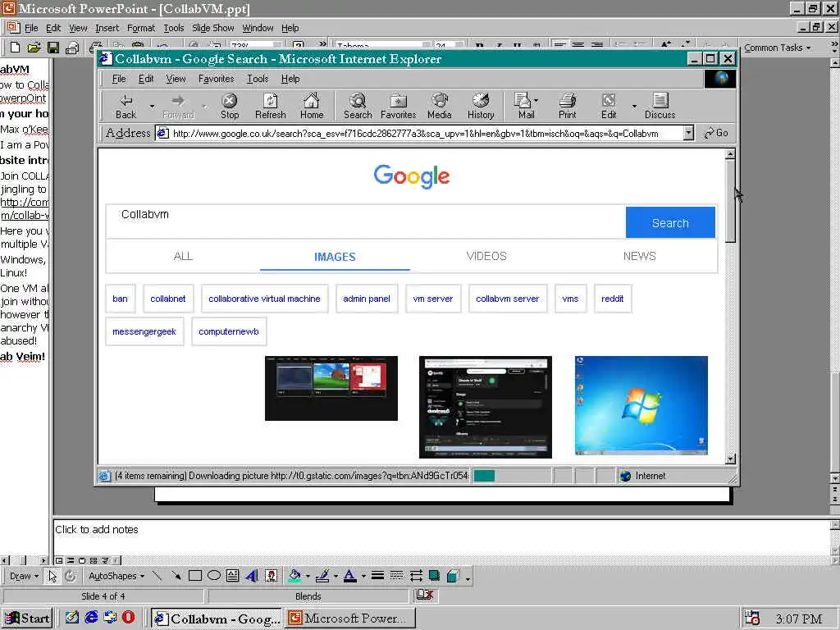Insert a Text Box

coord(232,576)
